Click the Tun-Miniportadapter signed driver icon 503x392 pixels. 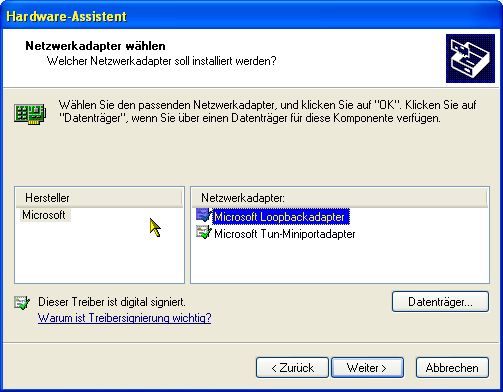[x=204, y=232]
